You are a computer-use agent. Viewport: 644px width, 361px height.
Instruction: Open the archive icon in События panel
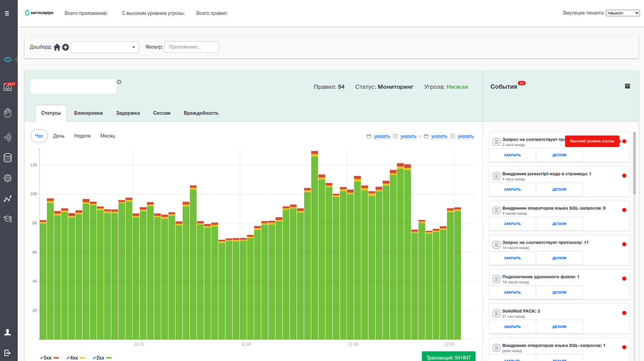coord(627,86)
